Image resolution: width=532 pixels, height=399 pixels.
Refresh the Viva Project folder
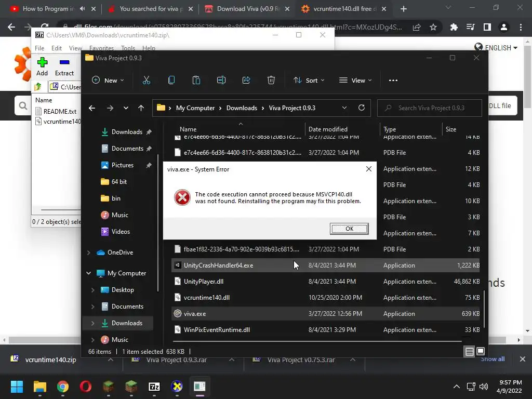pos(362,108)
